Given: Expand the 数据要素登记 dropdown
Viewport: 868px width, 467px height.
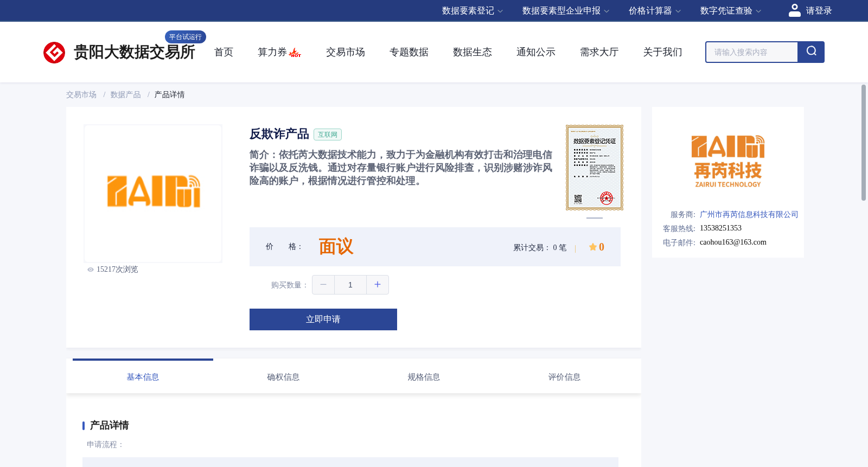Looking at the screenshot, I should point(472,11).
